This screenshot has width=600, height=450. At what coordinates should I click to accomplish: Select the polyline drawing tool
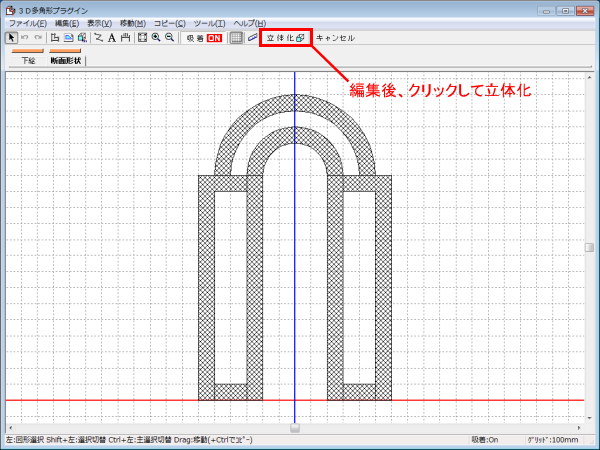coord(98,38)
